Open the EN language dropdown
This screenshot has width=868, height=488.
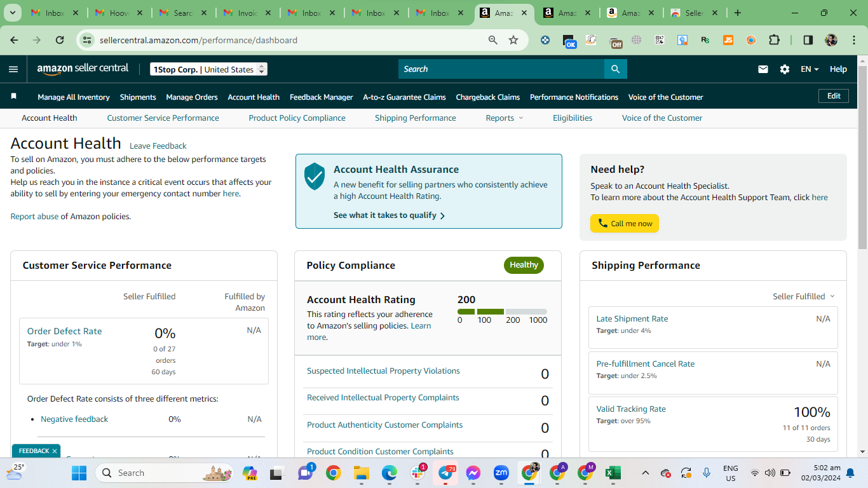(810, 69)
